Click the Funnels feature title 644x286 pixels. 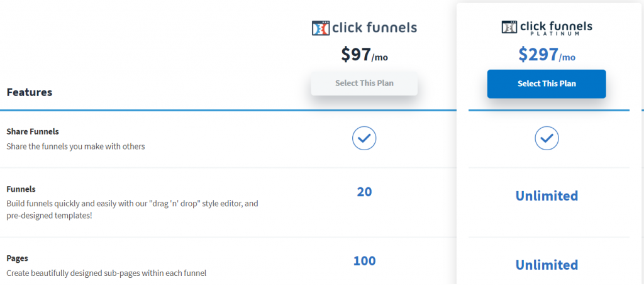pyautogui.click(x=21, y=189)
